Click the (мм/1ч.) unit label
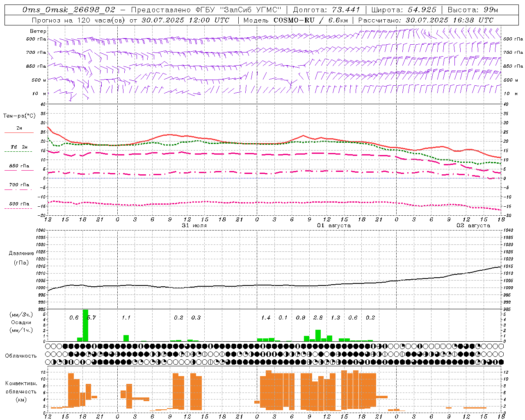This screenshot has height=420, width=525. point(21,330)
